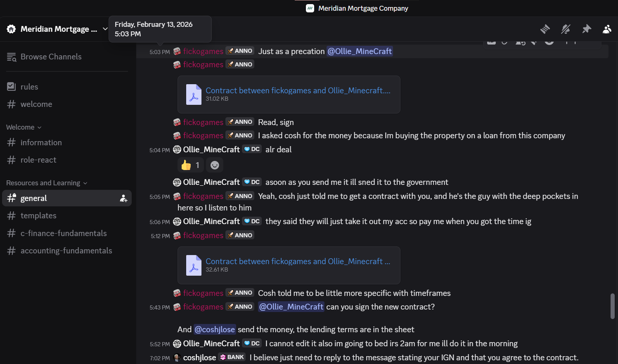
Task: Open notification settings bell icon
Action: click(x=566, y=29)
